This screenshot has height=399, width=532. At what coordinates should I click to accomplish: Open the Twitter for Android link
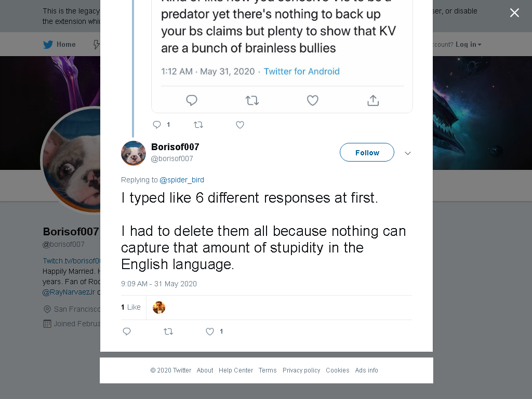pyautogui.click(x=302, y=71)
